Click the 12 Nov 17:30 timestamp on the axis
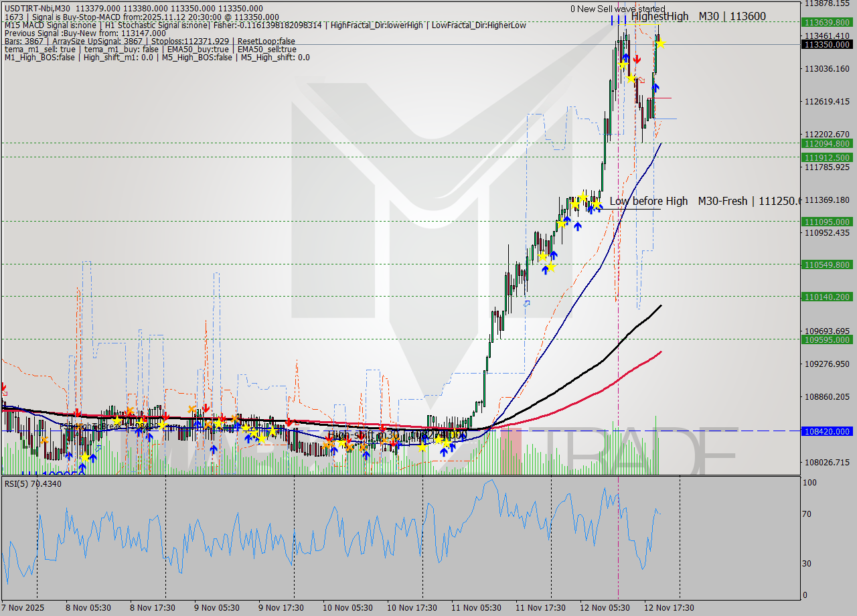857x616 pixels. [x=670, y=608]
